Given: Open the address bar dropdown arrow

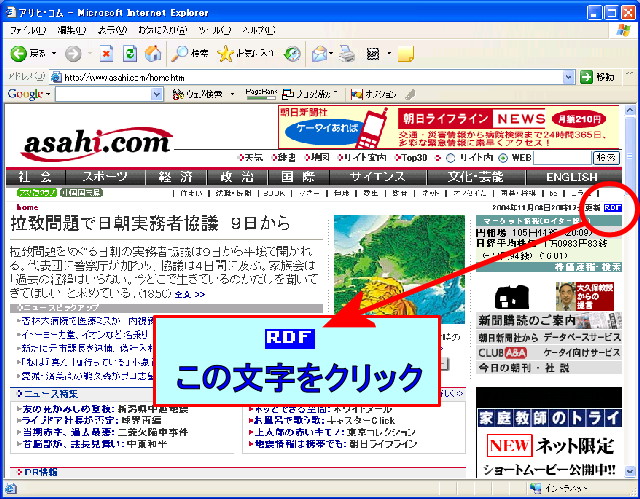Looking at the screenshot, I should (x=569, y=77).
